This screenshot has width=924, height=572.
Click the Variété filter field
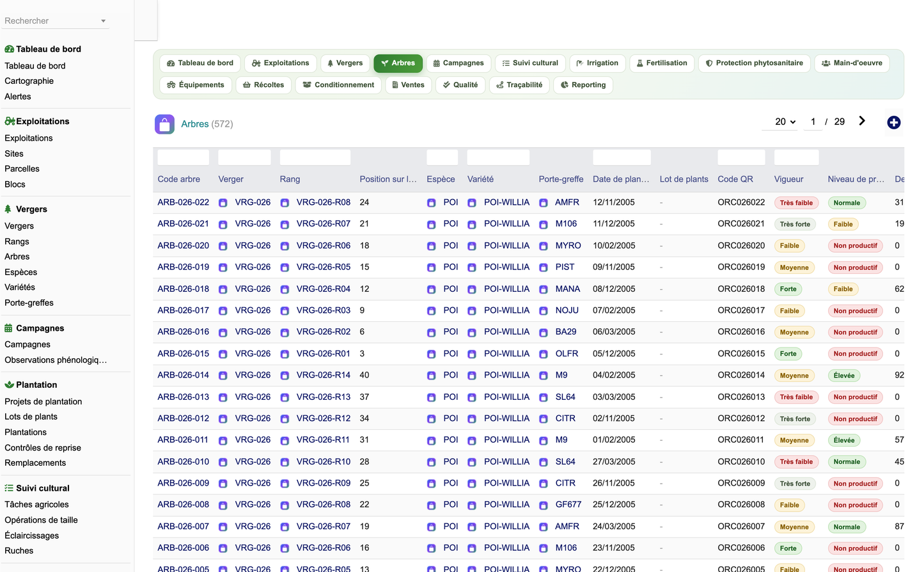[498, 157]
